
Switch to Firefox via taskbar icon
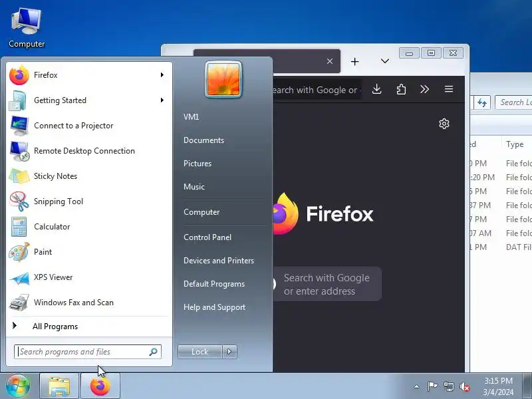point(100,386)
